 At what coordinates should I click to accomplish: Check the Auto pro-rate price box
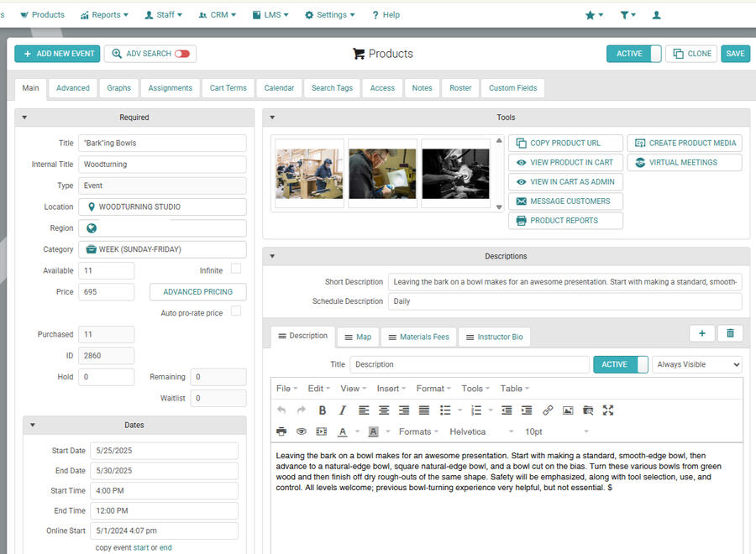point(236,311)
